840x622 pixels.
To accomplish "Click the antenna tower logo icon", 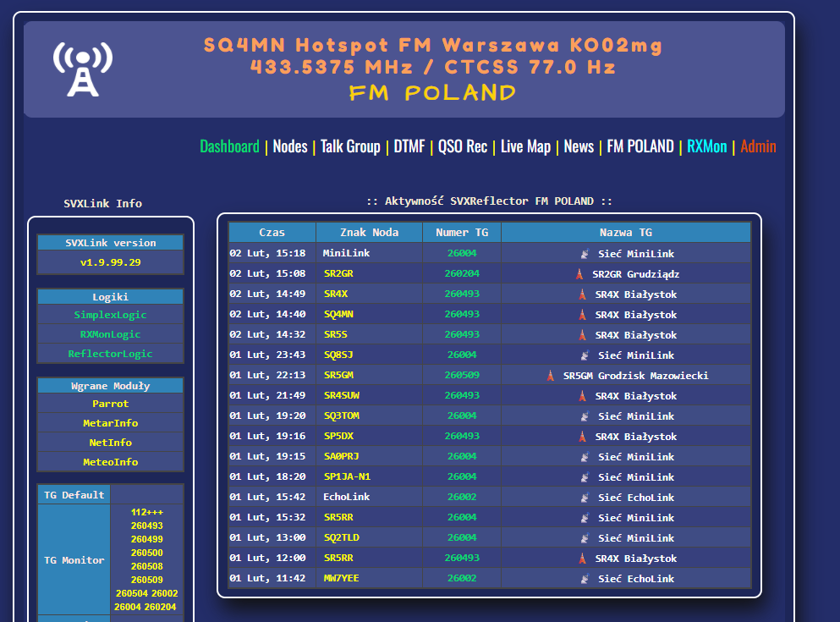I will [82, 69].
